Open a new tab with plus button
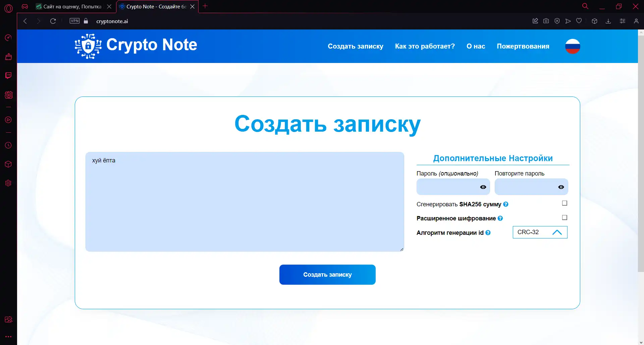This screenshot has height=345, width=644. coord(205,6)
